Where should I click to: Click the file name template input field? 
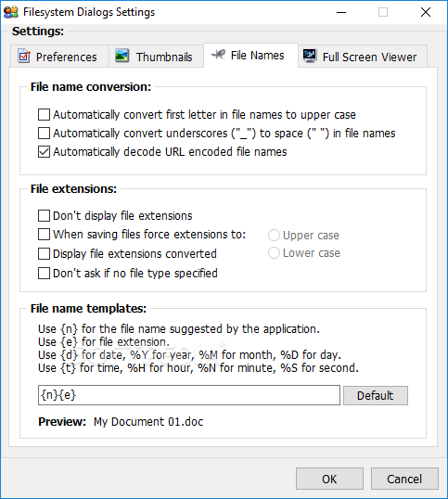[x=189, y=395]
